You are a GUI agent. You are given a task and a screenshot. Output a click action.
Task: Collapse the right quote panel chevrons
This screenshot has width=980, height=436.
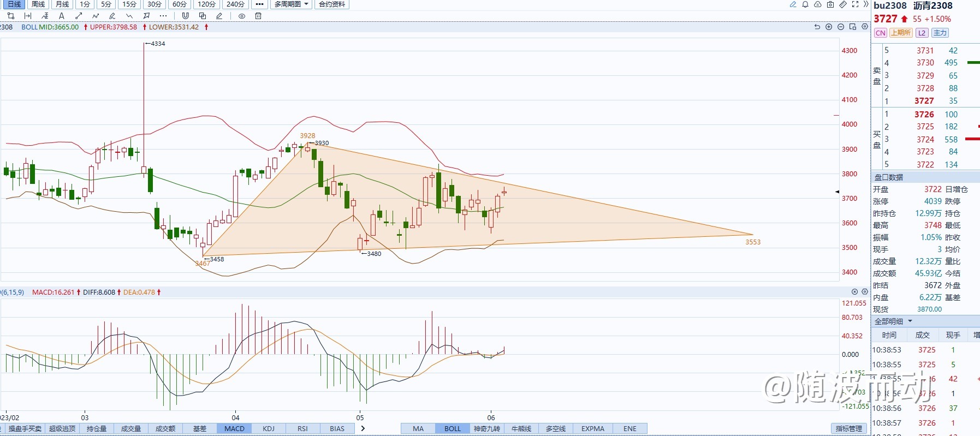(x=865, y=4)
